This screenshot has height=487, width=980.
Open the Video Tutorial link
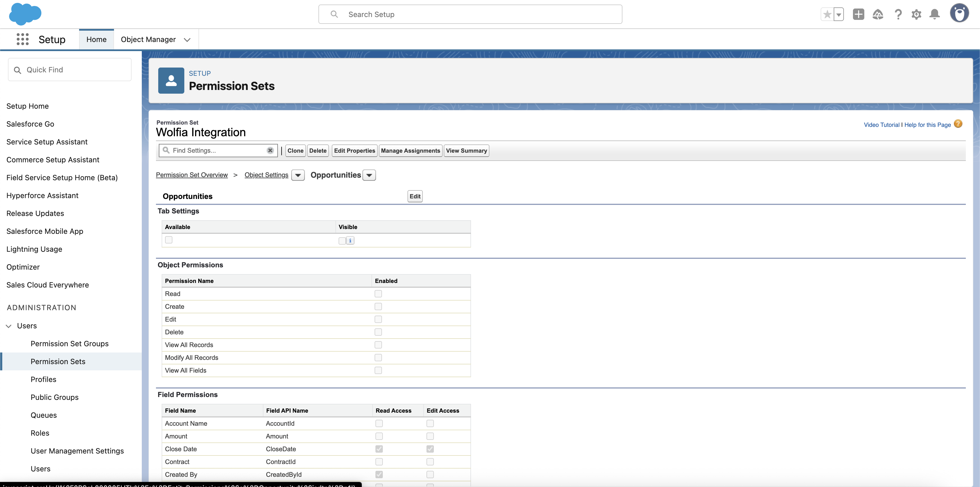[881, 125]
